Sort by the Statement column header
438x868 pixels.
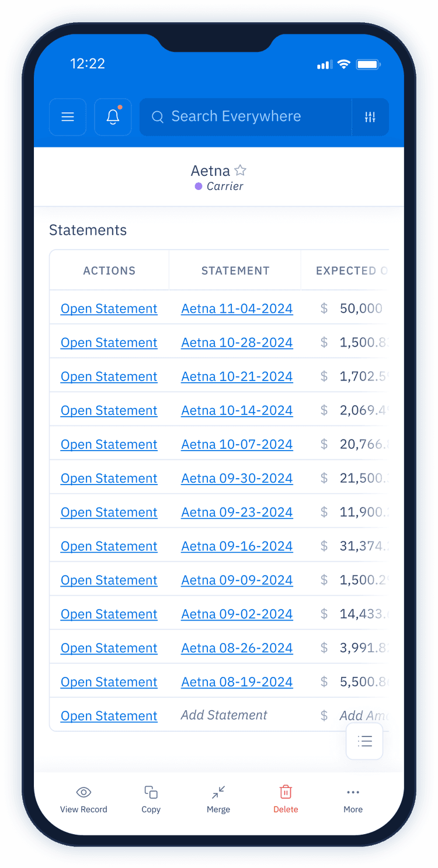(235, 271)
